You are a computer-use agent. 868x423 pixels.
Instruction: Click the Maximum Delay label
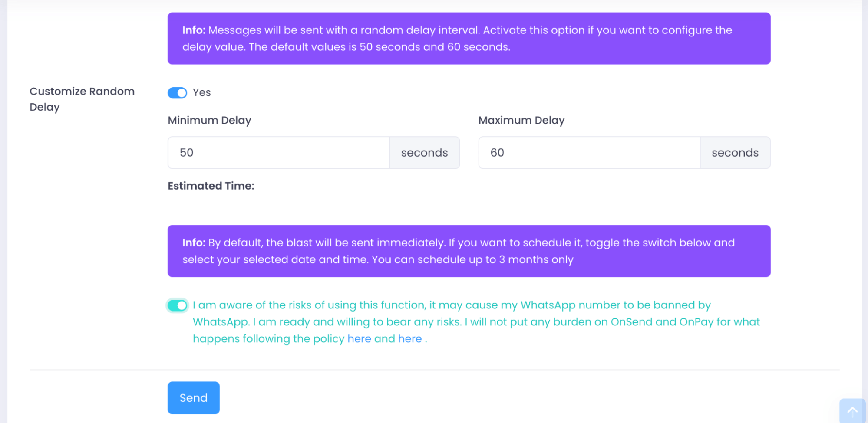pyautogui.click(x=521, y=120)
